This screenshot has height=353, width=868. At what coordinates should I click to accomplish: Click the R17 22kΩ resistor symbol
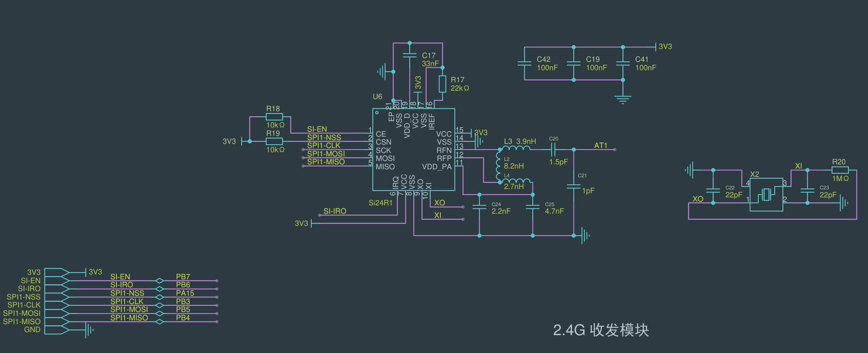pyautogui.click(x=442, y=84)
